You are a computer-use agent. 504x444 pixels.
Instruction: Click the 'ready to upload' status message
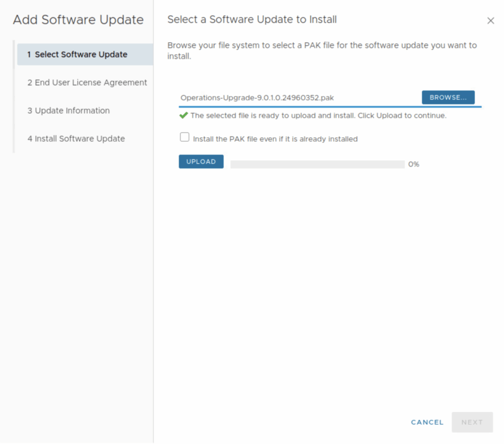point(318,116)
